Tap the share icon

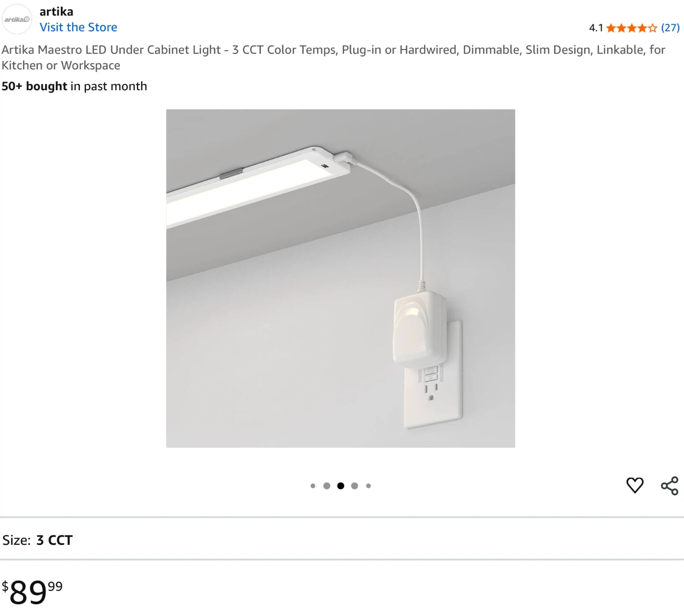click(670, 486)
